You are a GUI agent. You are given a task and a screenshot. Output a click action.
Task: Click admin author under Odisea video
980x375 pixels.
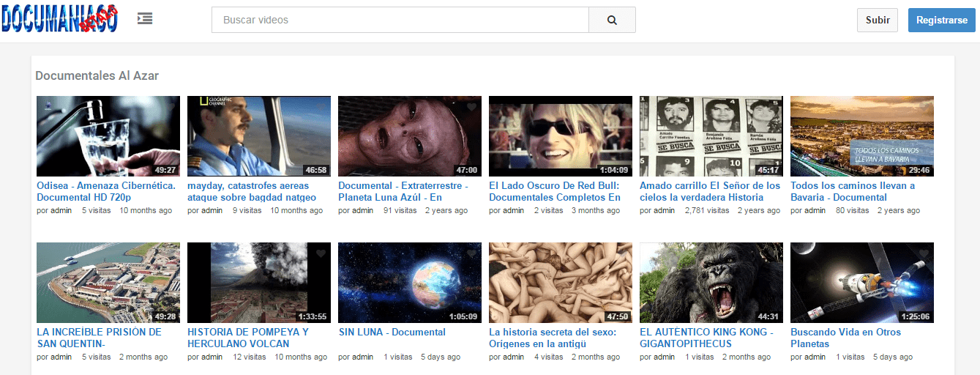[61, 210]
